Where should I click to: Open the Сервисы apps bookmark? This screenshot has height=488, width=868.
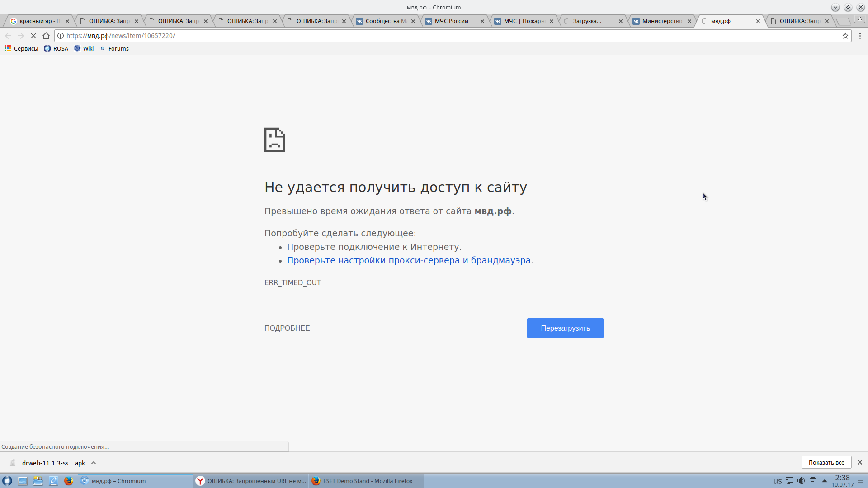point(21,48)
